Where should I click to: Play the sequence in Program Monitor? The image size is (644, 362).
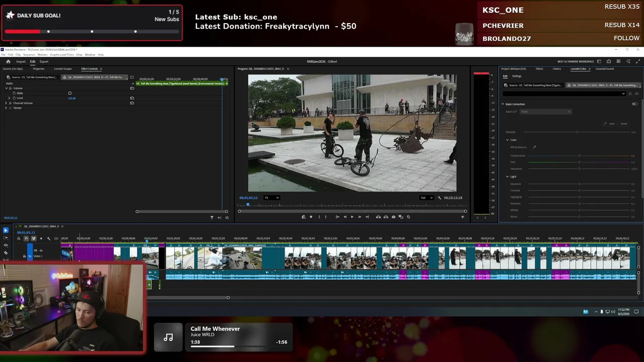[x=352, y=217]
